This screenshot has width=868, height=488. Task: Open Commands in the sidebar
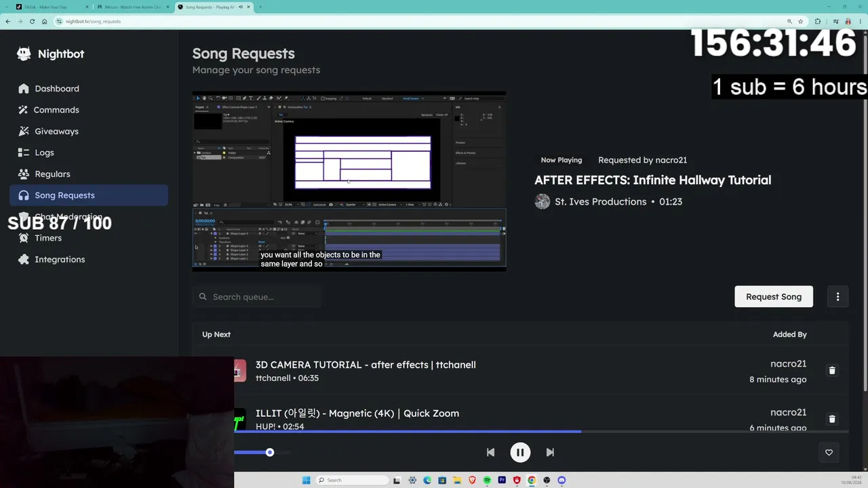(x=89, y=110)
